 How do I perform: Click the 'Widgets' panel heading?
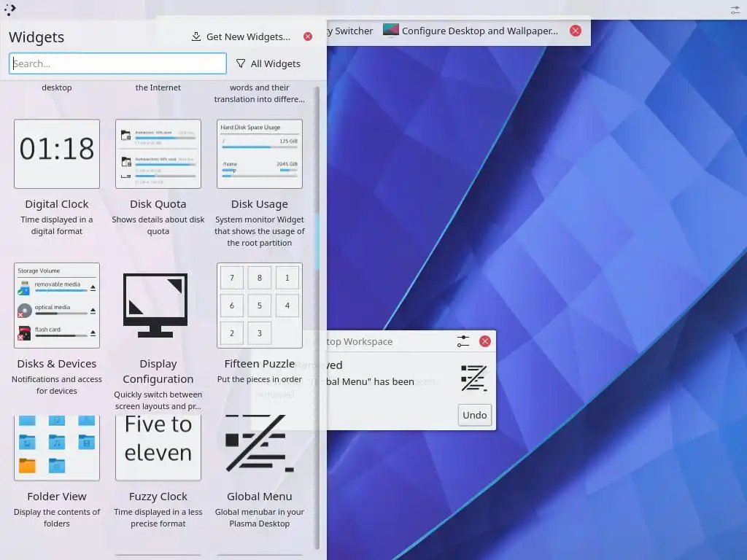[36, 37]
